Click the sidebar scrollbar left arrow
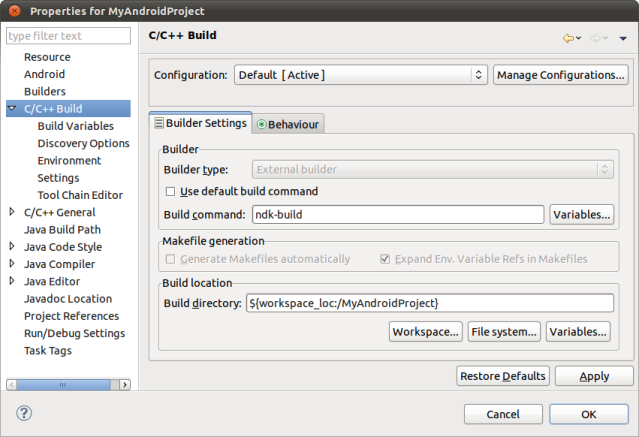Viewport: 639px width, 437px height. pyautogui.click(x=12, y=384)
